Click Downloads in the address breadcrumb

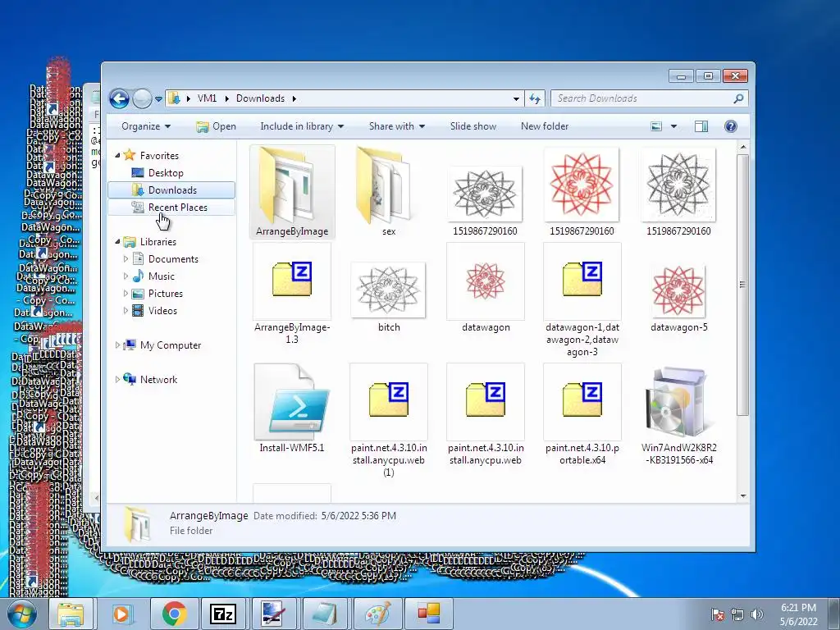(260, 98)
